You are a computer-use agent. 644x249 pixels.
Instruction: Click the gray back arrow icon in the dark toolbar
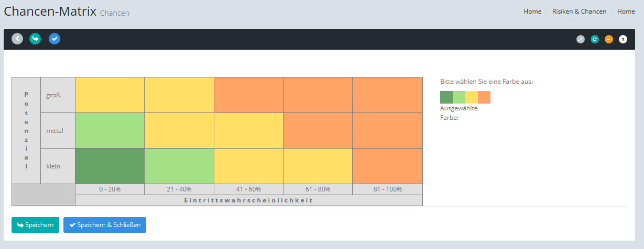pyautogui.click(x=17, y=39)
